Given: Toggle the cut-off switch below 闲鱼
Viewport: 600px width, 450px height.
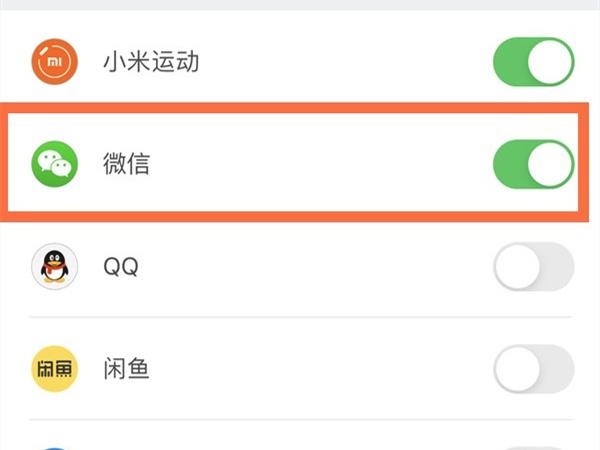Looking at the screenshot, I should [534, 446].
